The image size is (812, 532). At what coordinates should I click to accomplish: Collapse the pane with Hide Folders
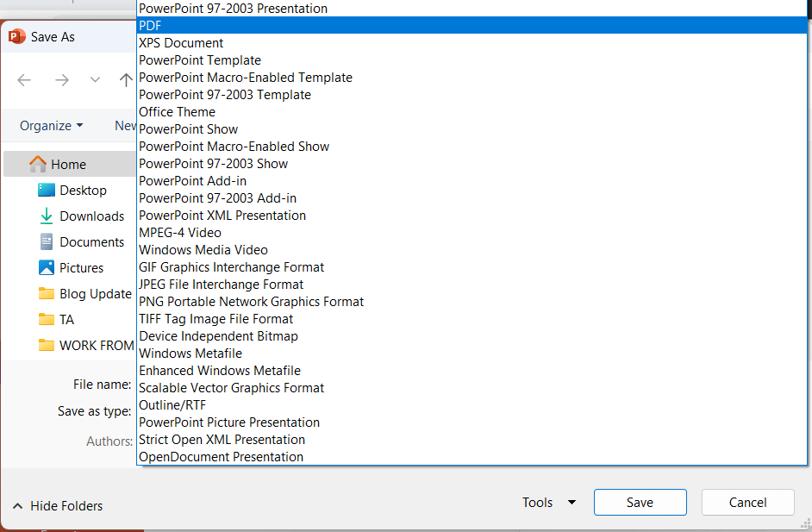(58, 505)
